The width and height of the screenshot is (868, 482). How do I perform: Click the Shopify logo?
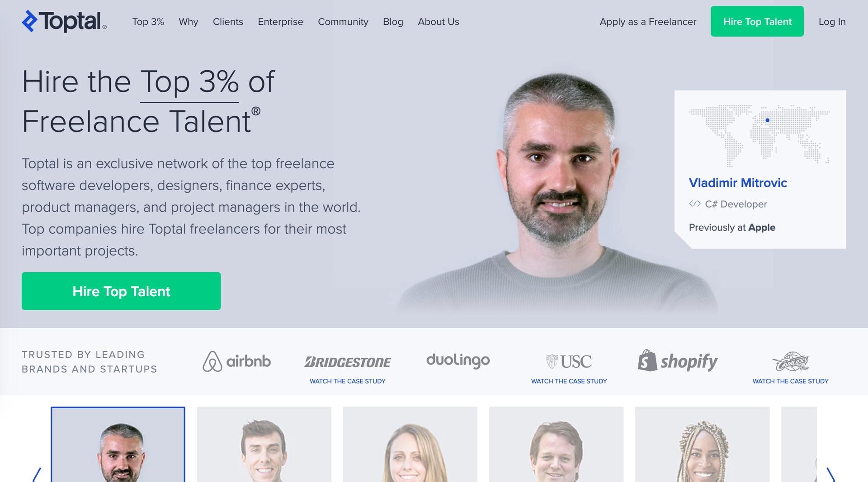click(x=678, y=361)
